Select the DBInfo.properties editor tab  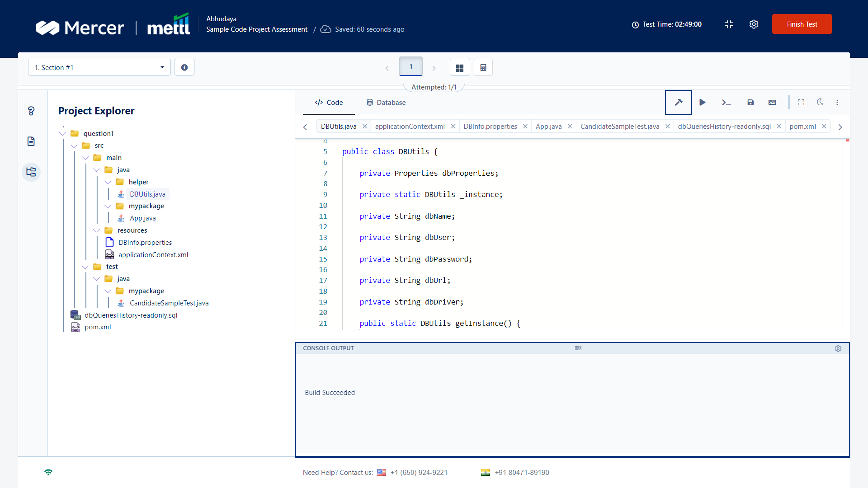(x=490, y=126)
